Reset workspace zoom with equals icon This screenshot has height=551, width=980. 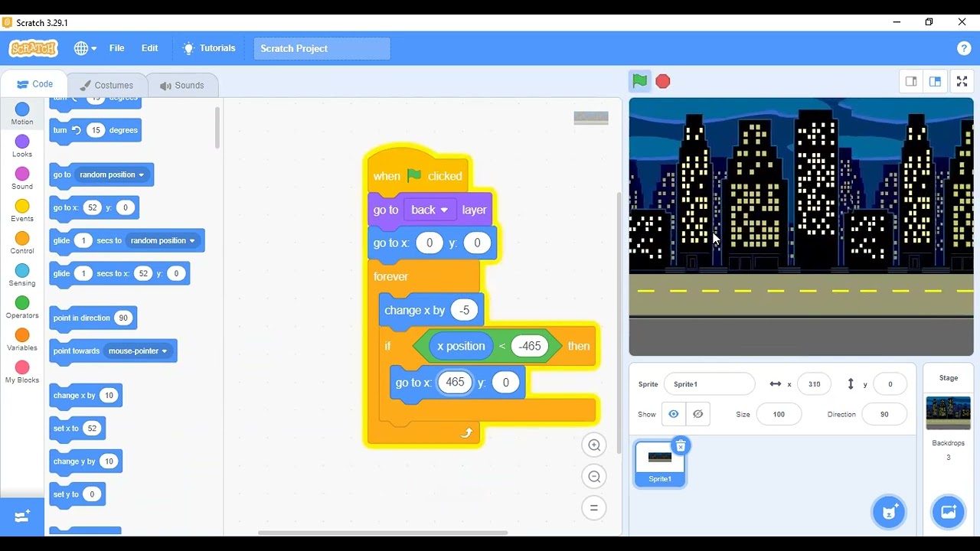point(594,508)
